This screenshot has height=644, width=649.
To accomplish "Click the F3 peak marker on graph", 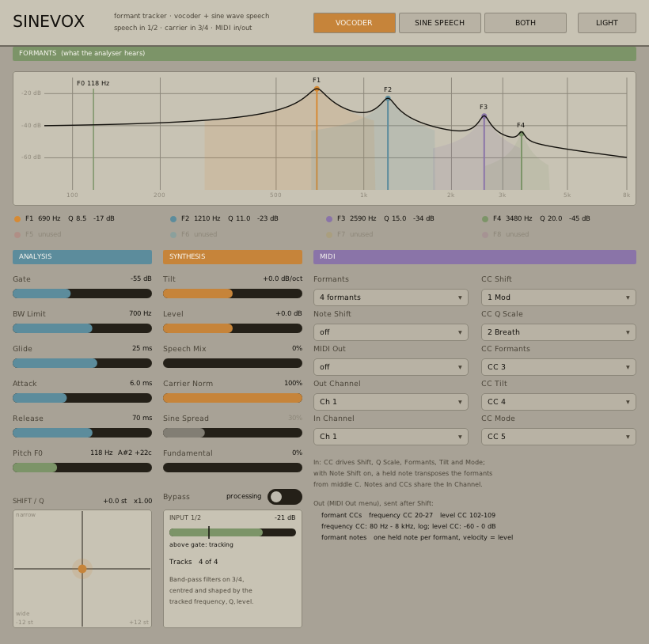I will point(484,116).
